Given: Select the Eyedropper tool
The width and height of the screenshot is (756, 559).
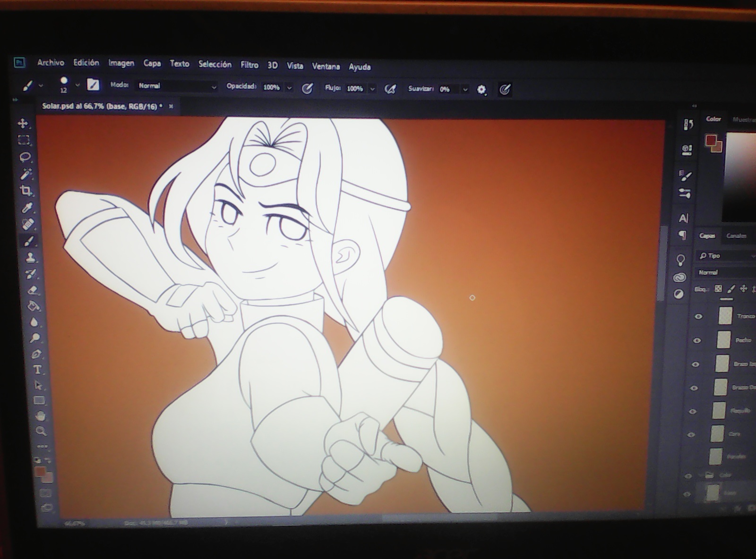Looking at the screenshot, I should click(27, 208).
